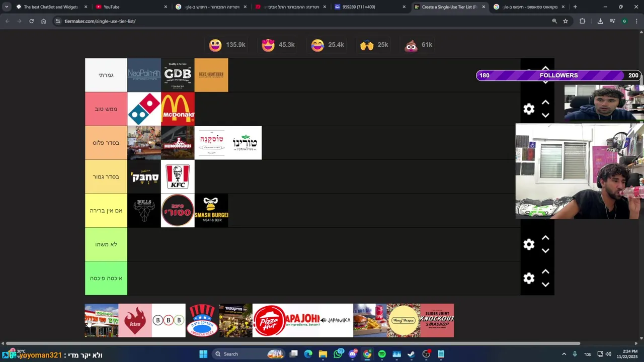Image resolution: width=644 pixels, height=362 pixels.
Task: Select the Smash Burger logo tile
Action: 211,211
